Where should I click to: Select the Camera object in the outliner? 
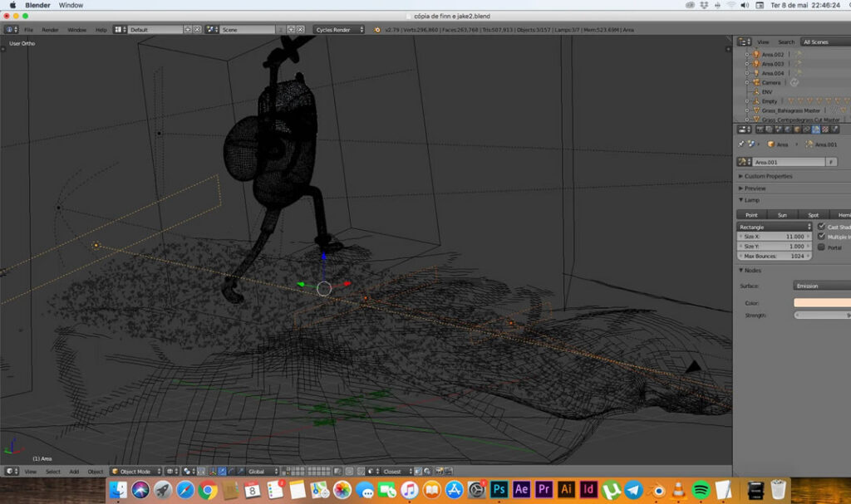point(771,82)
